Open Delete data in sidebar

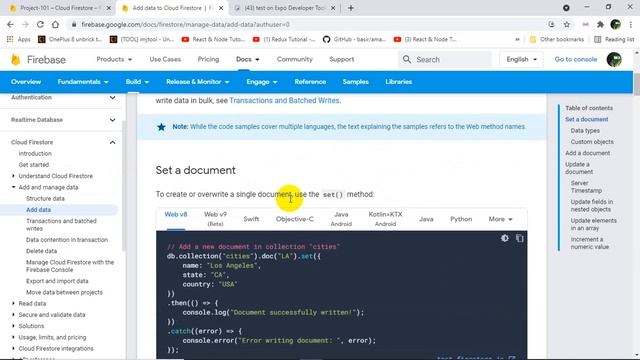click(41, 251)
